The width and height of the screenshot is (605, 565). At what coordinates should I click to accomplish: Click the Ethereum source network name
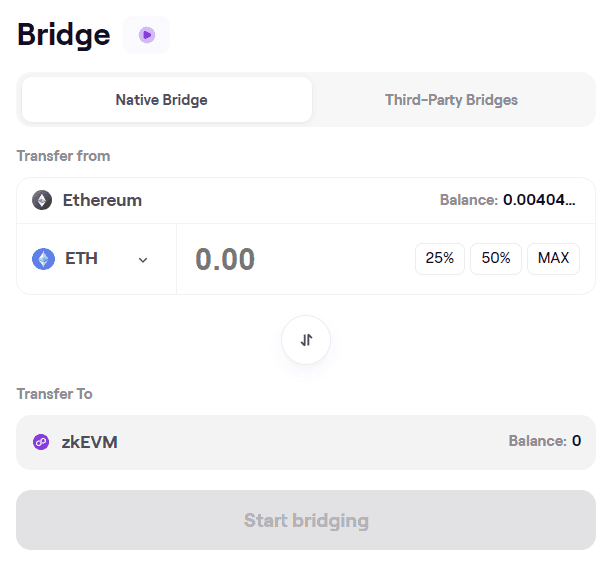pyautogui.click(x=102, y=200)
